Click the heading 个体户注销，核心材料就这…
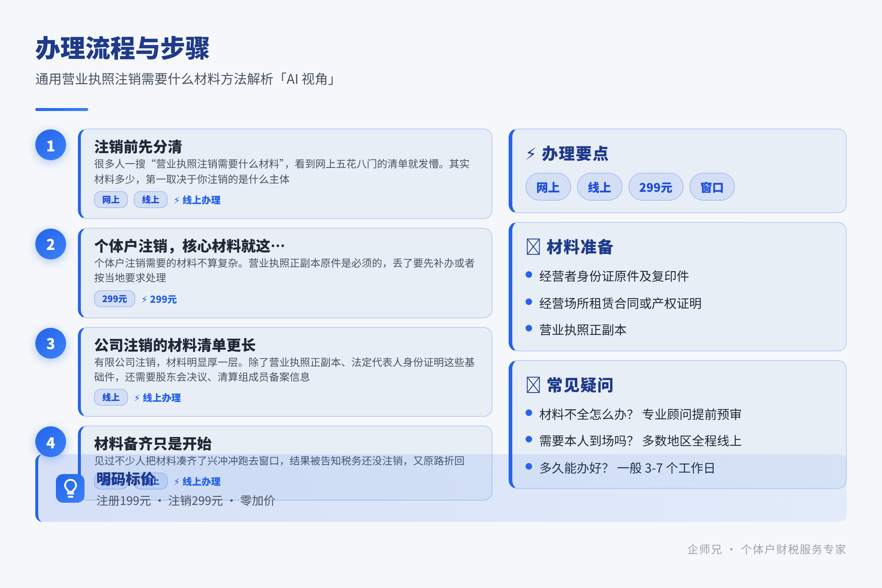This screenshot has height=588, width=882. (x=190, y=246)
